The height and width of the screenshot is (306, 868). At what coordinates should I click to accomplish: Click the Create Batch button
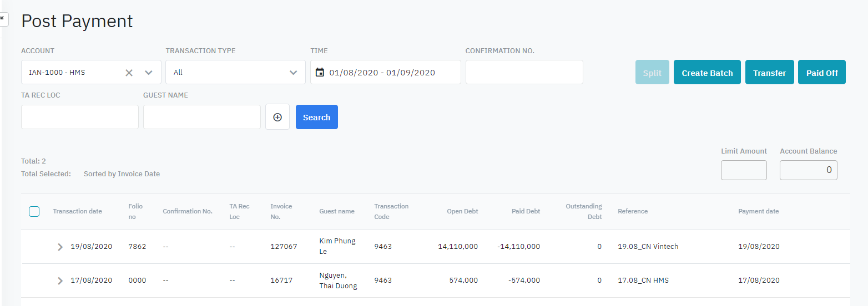tap(707, 73)
